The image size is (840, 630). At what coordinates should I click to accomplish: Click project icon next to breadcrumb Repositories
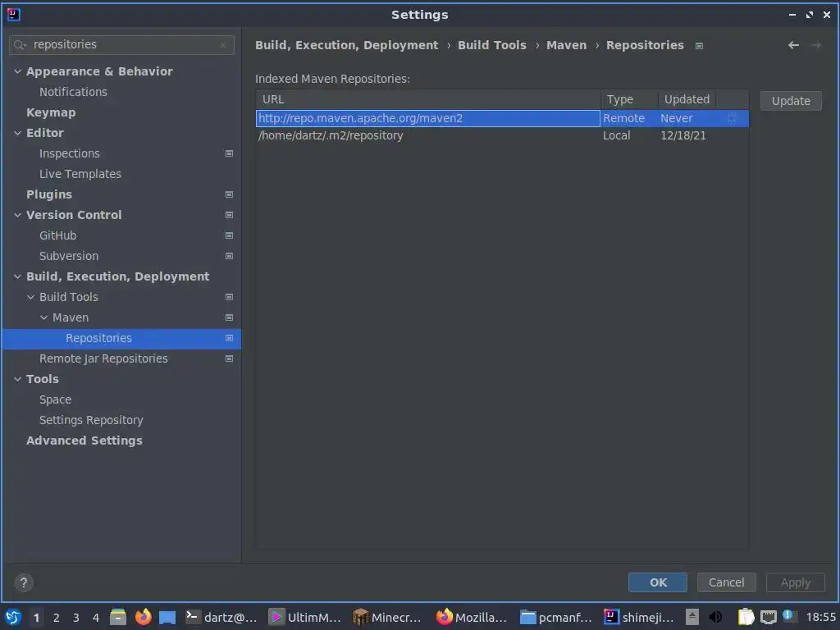click(699, 46)
